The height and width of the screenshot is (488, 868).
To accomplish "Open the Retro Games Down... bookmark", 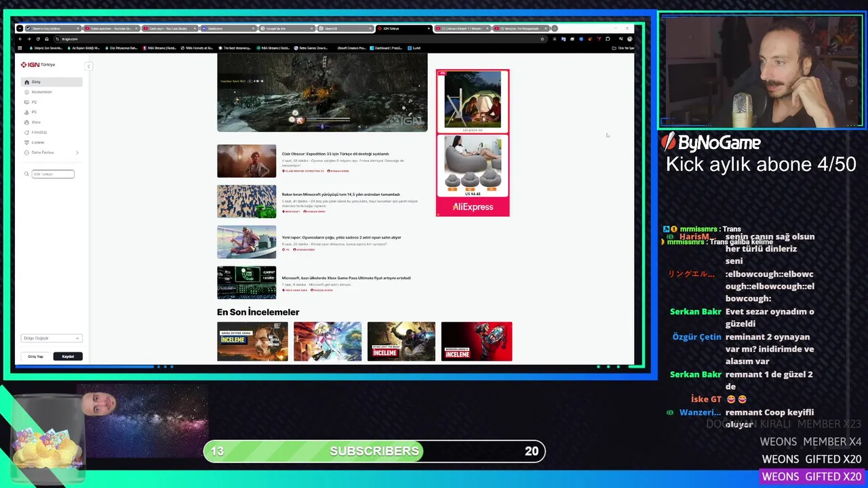I will pyautogui.click(x=312, y=48).
